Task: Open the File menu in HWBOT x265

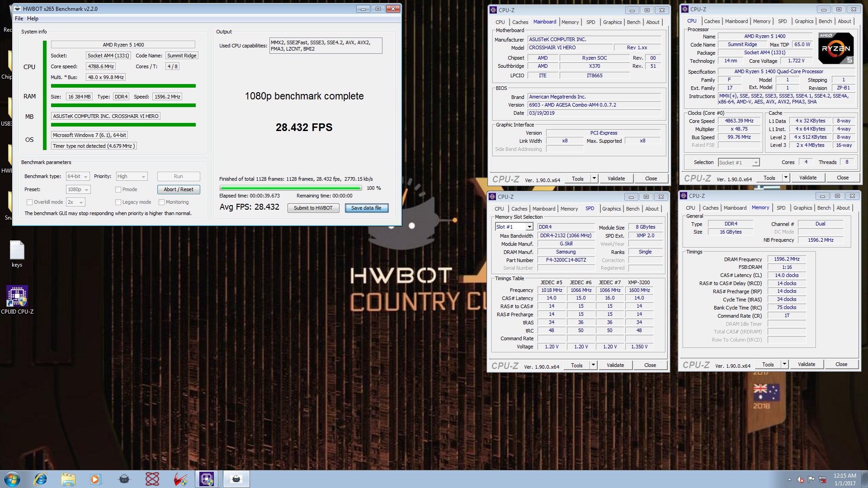Action: [x=19, y=19]
